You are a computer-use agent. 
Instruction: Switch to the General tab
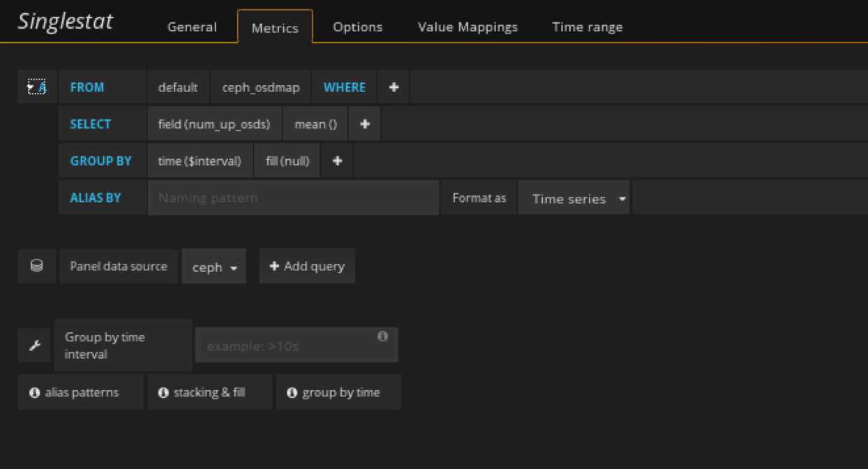point(192,27)
